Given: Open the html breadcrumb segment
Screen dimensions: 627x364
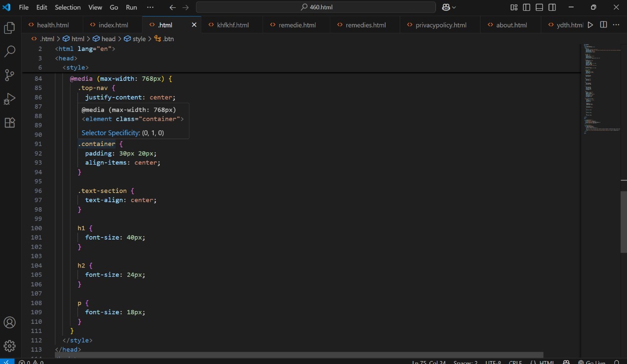Looking at the screenshot, I should tap(73, 39).
